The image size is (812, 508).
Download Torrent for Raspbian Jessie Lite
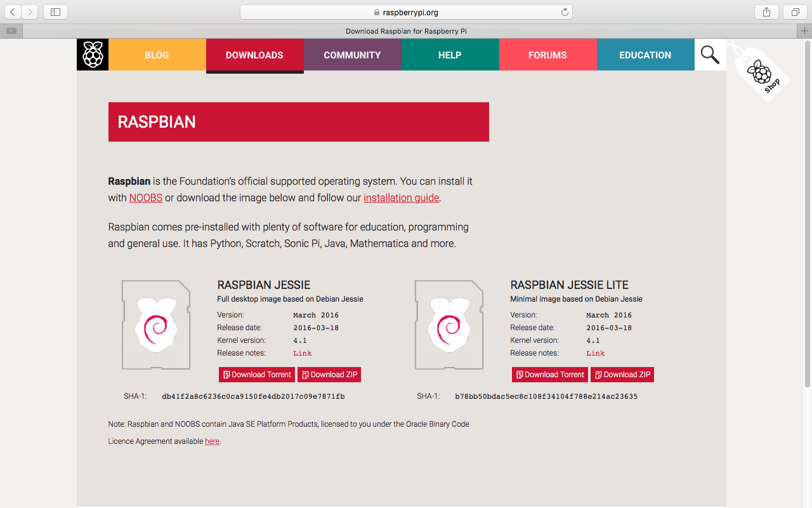point(550,375)
